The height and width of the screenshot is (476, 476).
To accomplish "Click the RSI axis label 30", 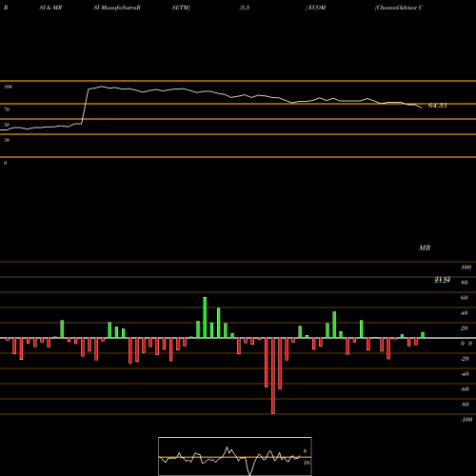I will [x=7, y=140].
